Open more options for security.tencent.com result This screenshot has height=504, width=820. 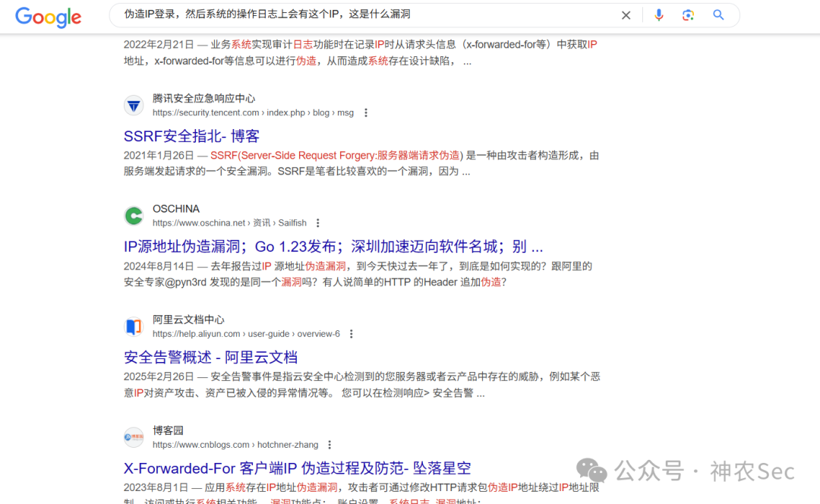365,113
